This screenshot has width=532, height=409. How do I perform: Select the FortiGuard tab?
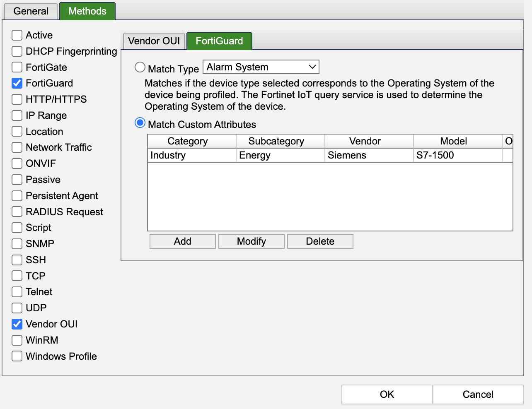coord(219,41)
